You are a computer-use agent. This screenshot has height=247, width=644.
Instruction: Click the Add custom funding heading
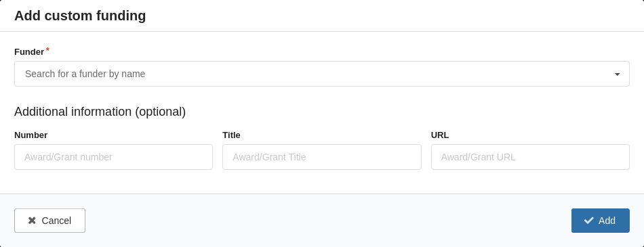(x=80, y=16)
